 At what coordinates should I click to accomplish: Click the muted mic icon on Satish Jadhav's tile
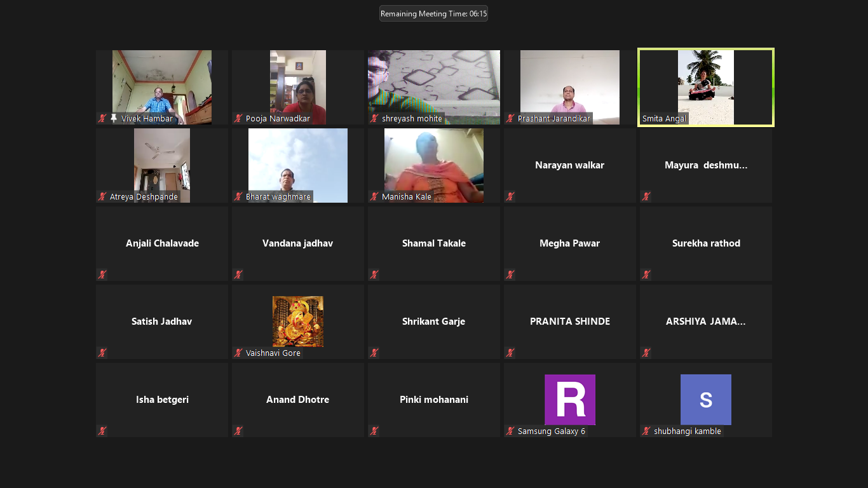(x=102, y=353)
